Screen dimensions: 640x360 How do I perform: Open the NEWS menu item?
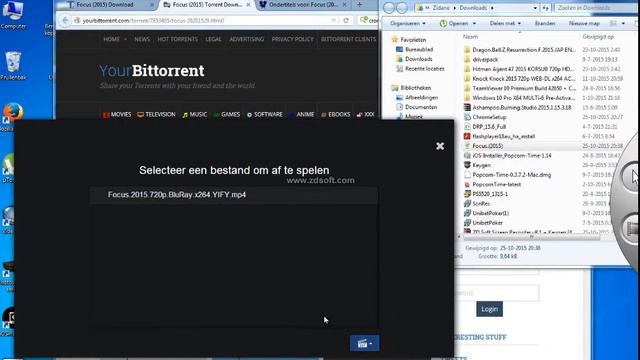click(x=142, y=39)
